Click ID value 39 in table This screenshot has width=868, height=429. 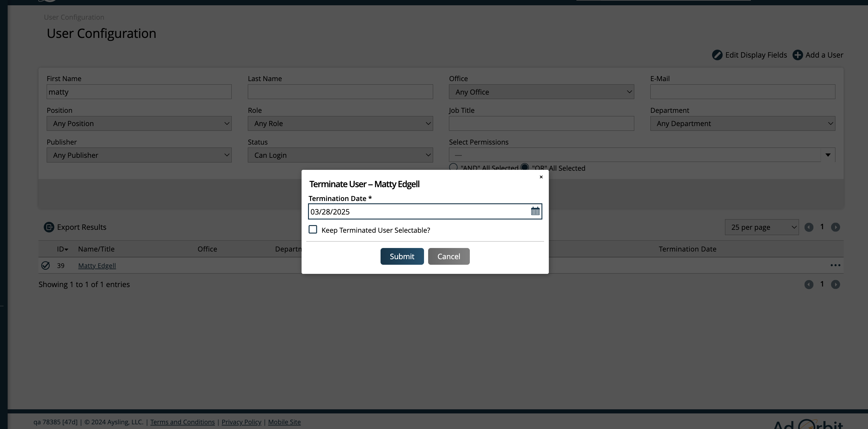[x=61, y=266]
